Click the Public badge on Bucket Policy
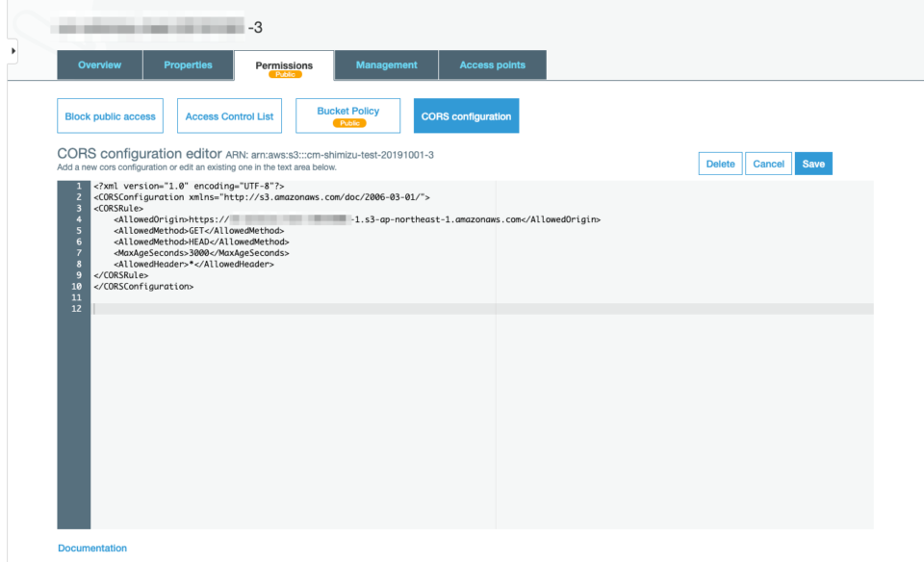The width and height of the screenshot is (924, 562). 347,124
